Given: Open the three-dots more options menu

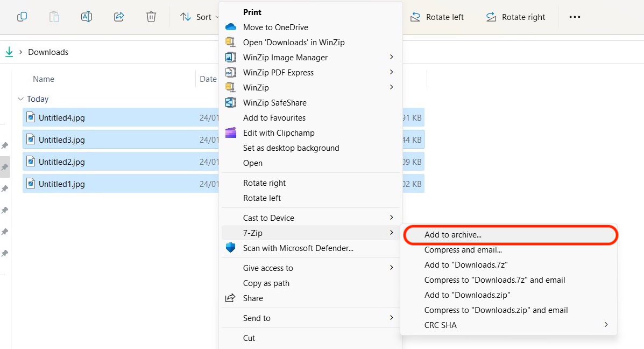Looking at the screenshot, I should (x=575, y=17).
